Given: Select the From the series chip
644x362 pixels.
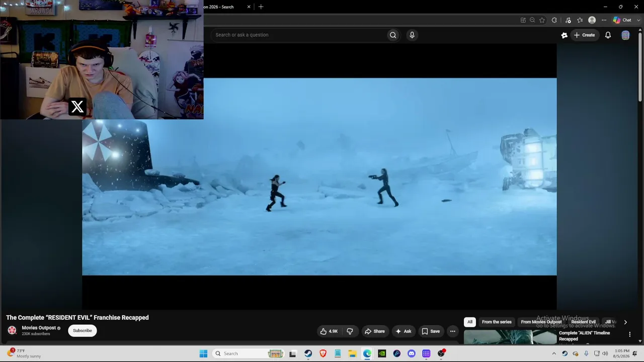Looking at the screenshot, I should (497, 322).
